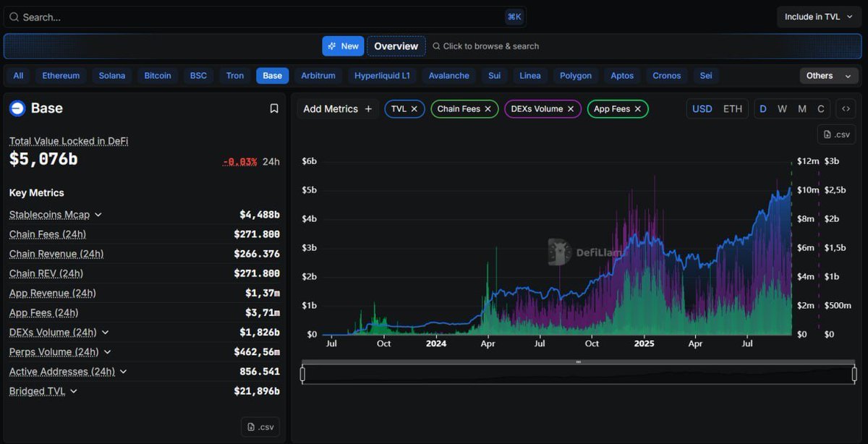This screenshot has height=444, width=868.
Task: Click the Chain REV (24h) label
Action: click(x=46, y=273)
